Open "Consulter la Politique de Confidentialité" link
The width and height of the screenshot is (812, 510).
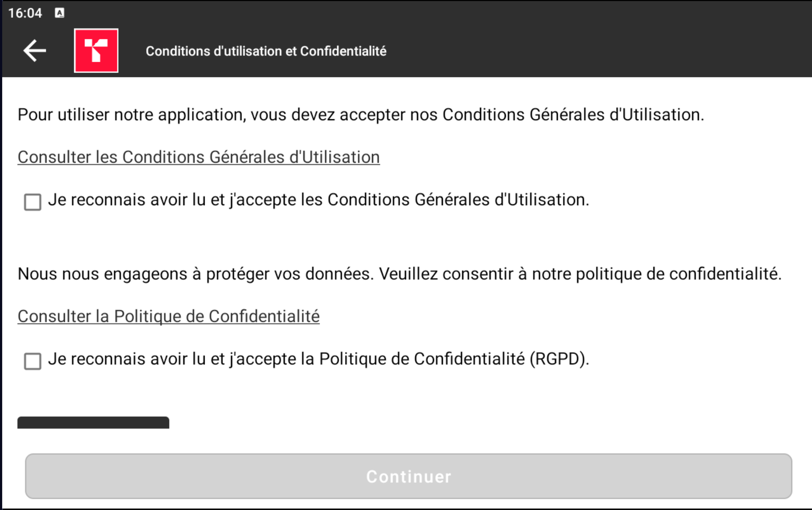pos(168,316)
